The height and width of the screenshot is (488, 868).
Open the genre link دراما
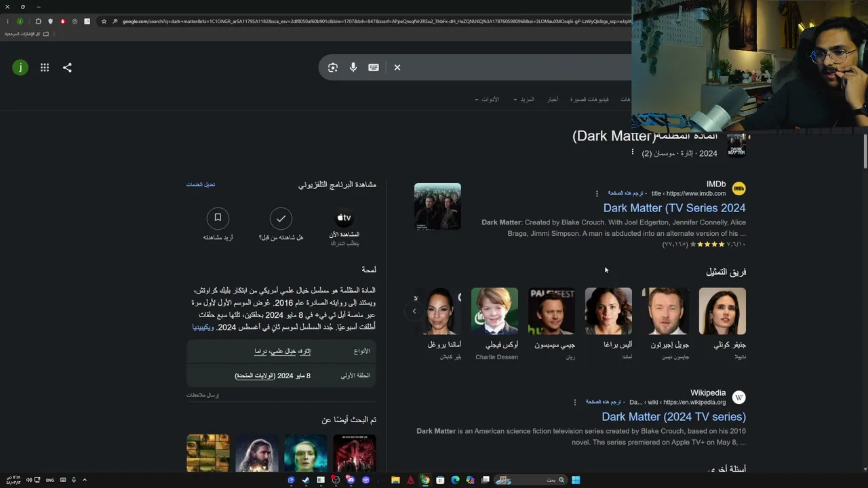click(260, 352)
